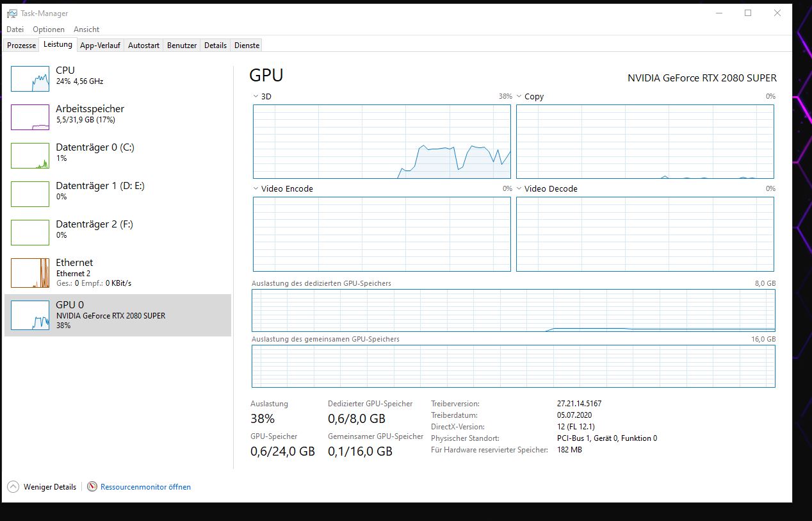Select Datenträger 2 (F:) graph thumbnail
Viewport: 812px width, 521px height.
[x=30, y=233]
